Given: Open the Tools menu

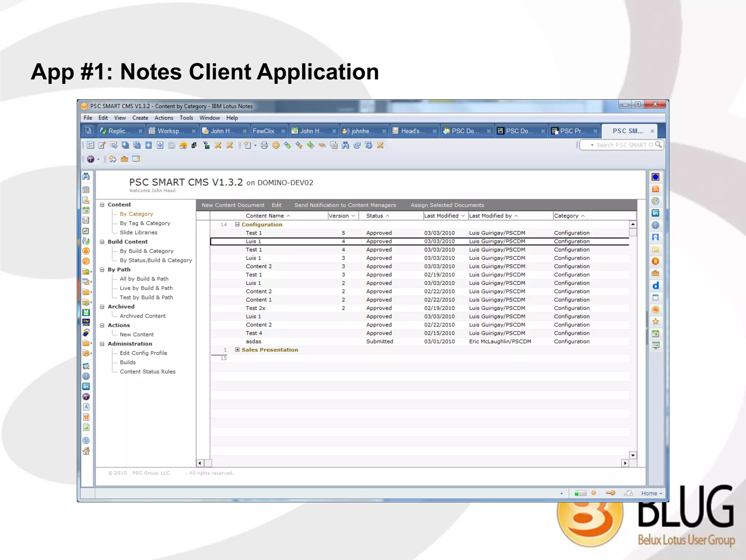Looking at the screenshot, I should [186, 118].
